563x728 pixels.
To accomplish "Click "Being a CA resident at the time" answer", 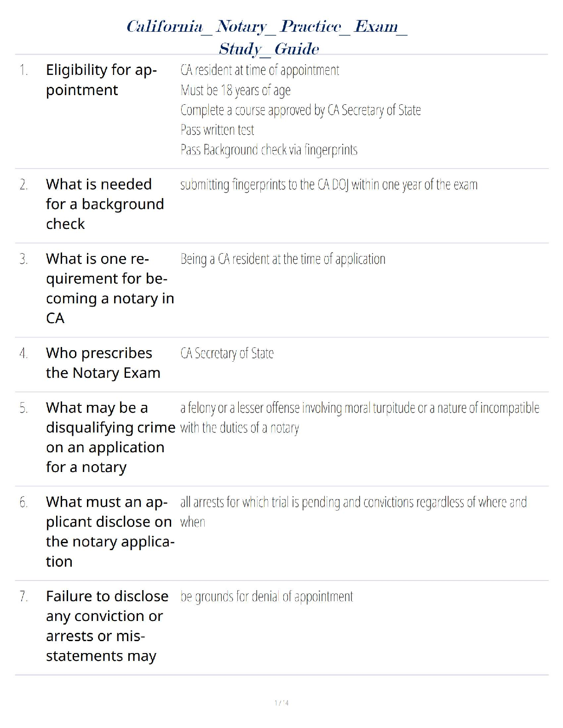I will [x=282, y=259].
